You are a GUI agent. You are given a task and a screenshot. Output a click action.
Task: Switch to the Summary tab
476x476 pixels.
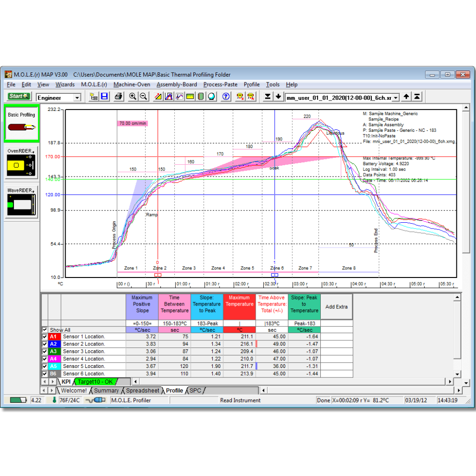106,391
